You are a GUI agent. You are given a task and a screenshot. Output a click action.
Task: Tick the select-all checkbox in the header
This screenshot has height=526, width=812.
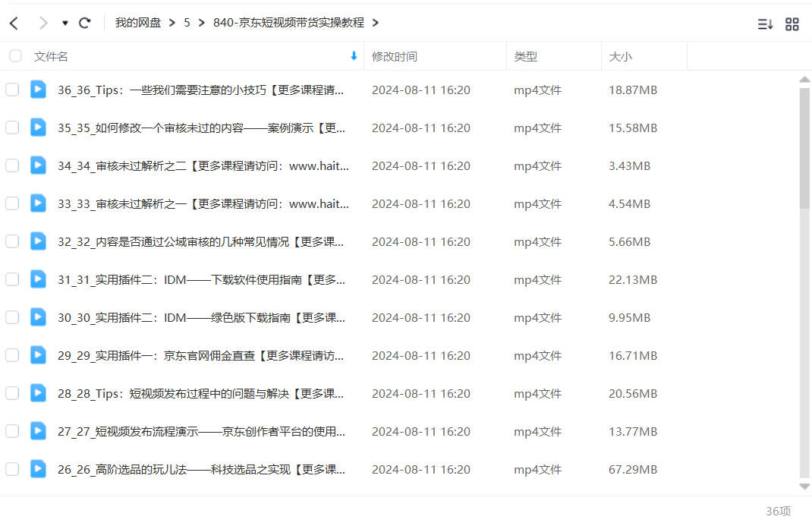point(15,56)
